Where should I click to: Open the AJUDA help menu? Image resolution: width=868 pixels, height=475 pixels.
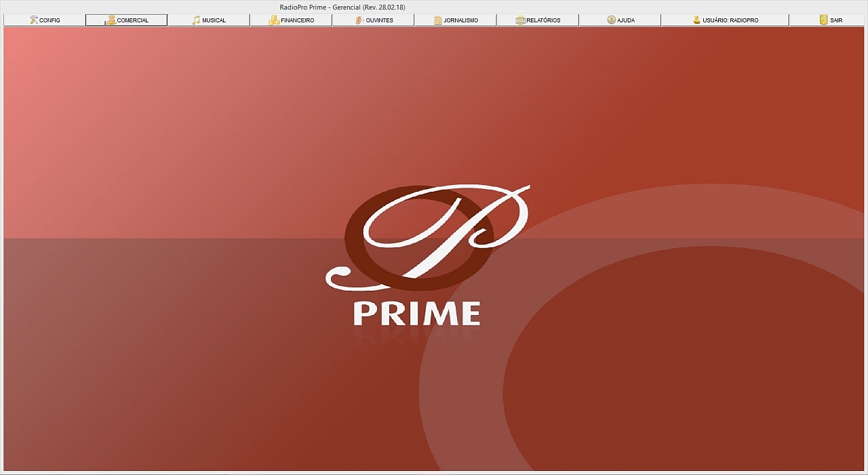click(x=620, y=20)
